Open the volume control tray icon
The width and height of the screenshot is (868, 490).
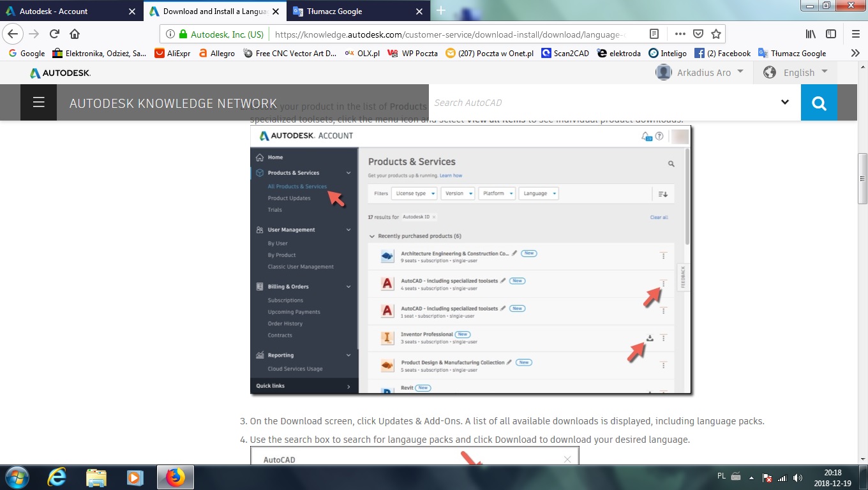click(797, 477)
